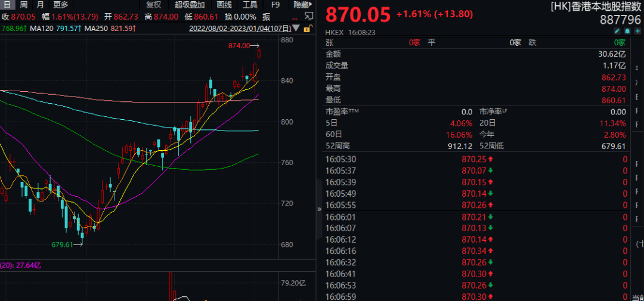Click 隐藏 to hide the side panel

point(302,5)
